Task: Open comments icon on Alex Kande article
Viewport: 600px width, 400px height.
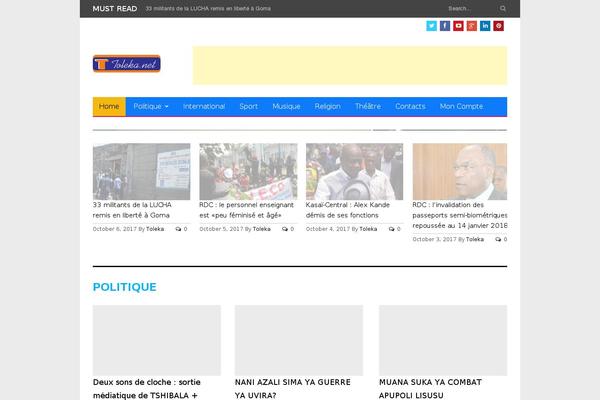Action: (391, 229)
